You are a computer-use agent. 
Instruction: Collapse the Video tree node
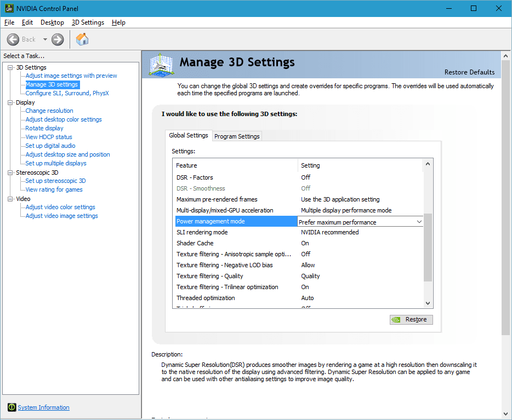[x=10, y=199]
